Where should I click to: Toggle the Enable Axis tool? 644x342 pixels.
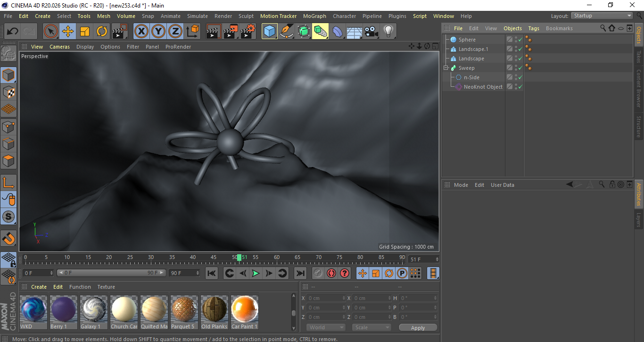coord(8,182)
